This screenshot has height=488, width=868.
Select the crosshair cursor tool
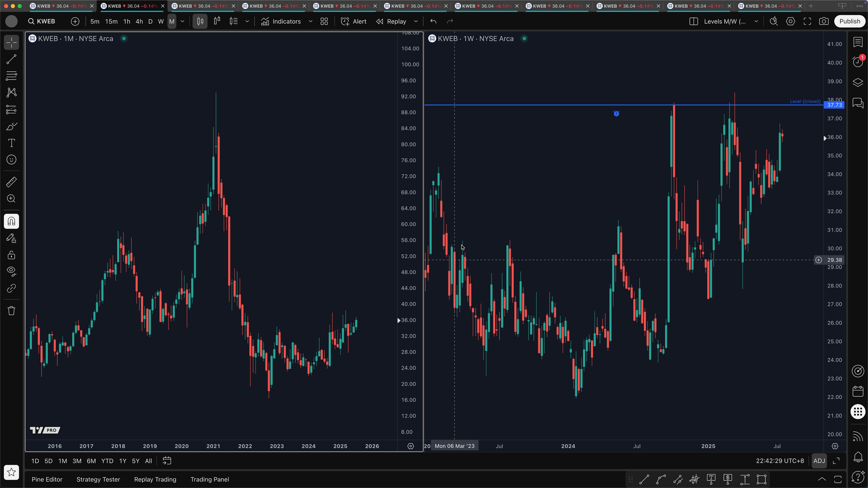pyautogui.click(x=12, y=43)
